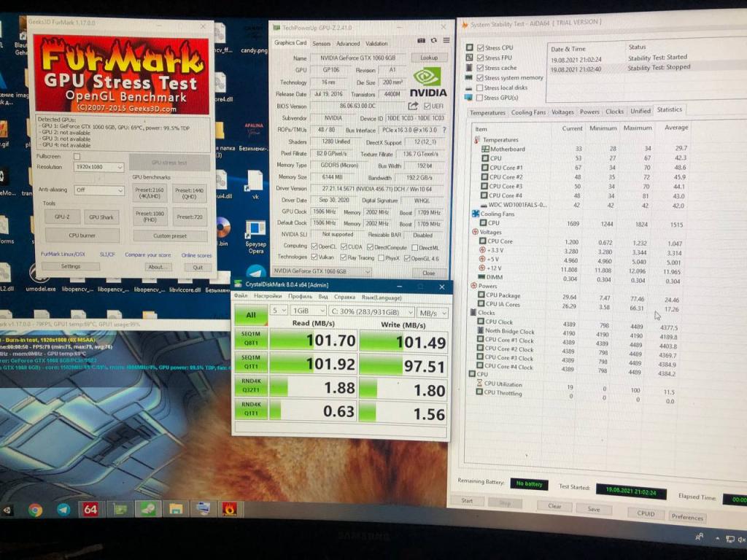This screenshot has width=747, height=560.
Task: Switch to the GPU-Z Advanced tab
Action: 348,43
